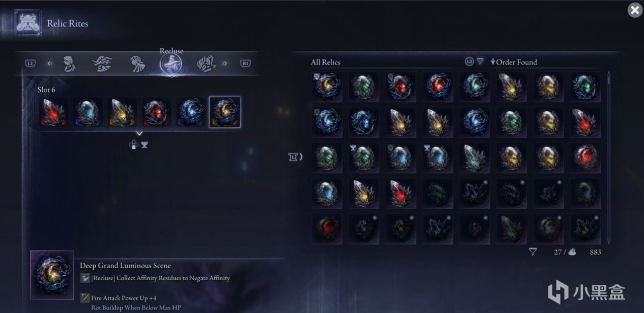Click the filter funnel icon beside Order Found
Screen dimensions: 644x313
(480, 61)
